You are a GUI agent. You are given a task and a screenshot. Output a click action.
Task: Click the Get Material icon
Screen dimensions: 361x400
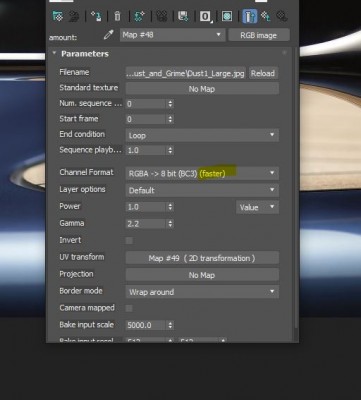tap(58, 16)
